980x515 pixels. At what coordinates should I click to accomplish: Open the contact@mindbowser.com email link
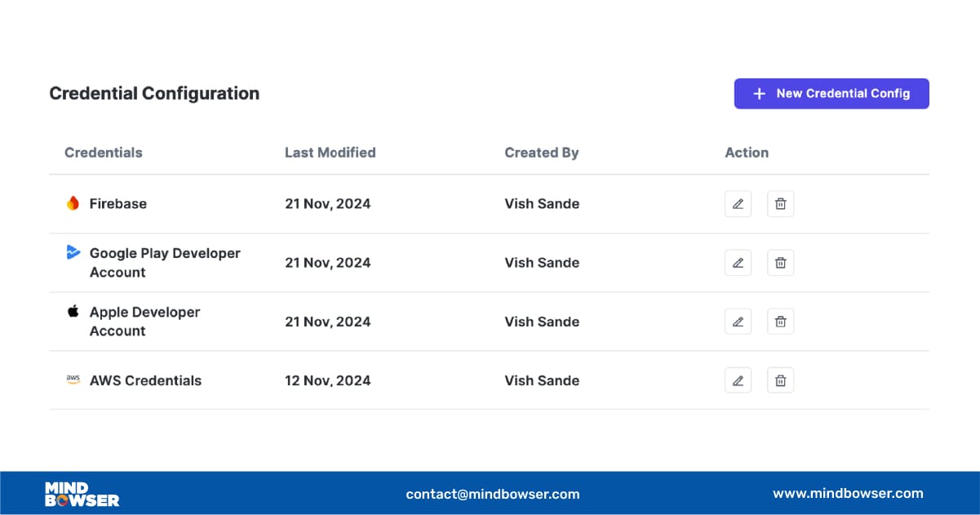(493, 494)
